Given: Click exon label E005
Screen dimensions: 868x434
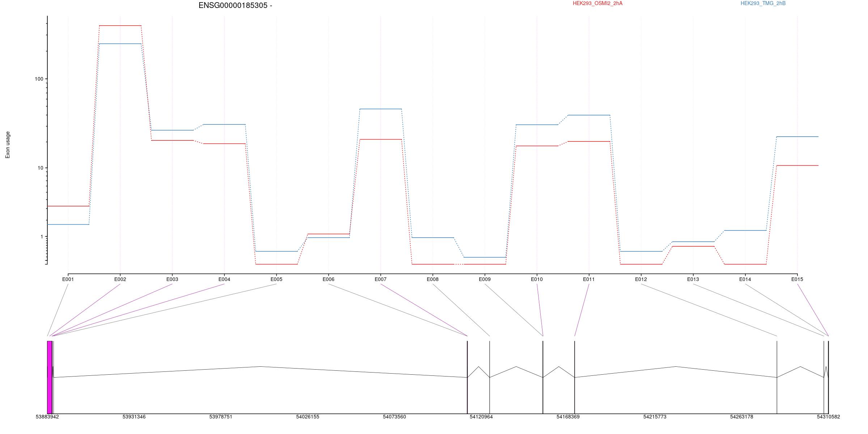Looking at the screenshot, I should [276, 279].
